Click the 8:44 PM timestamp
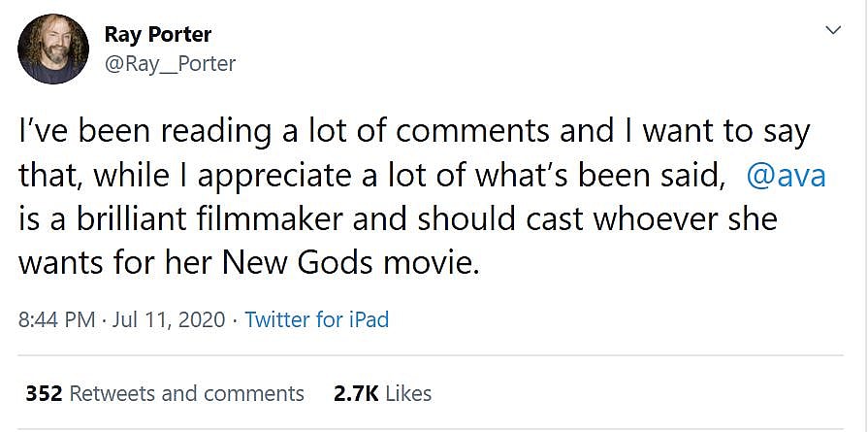The width and height of the screenshot is (868, 432). pos(58,319)
